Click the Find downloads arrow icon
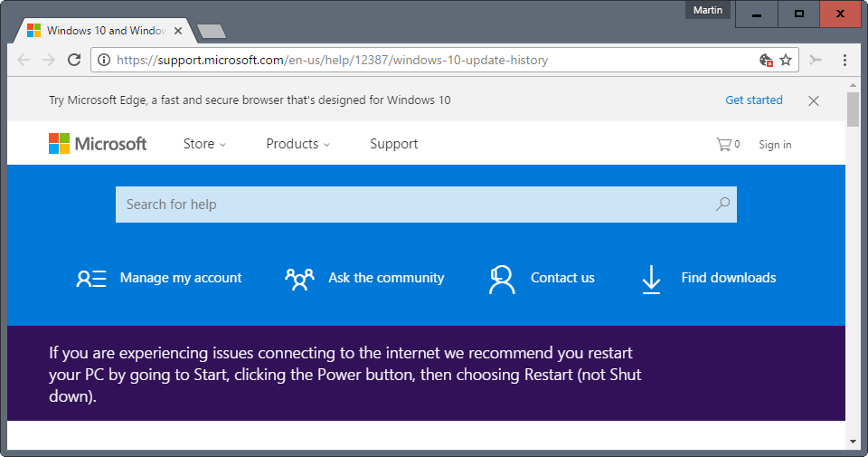 (651, 280)
